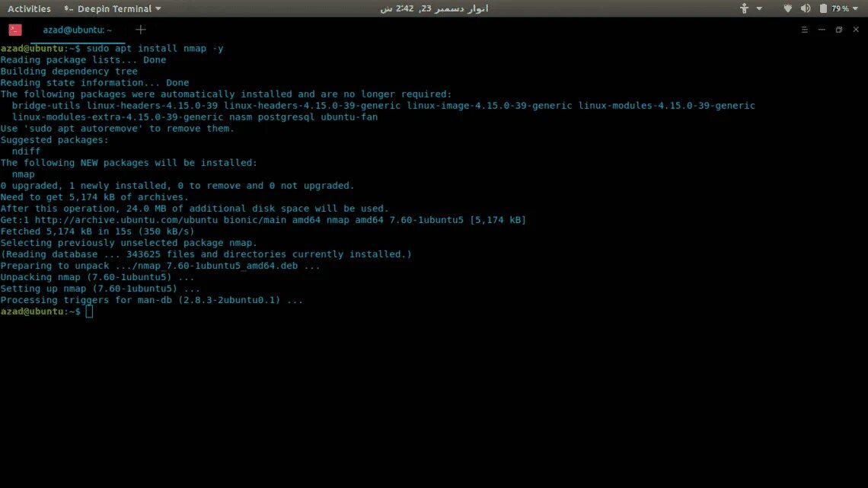Click the battery icon
868x488 pixels.
pyautogui.click(x=823, y=8)
